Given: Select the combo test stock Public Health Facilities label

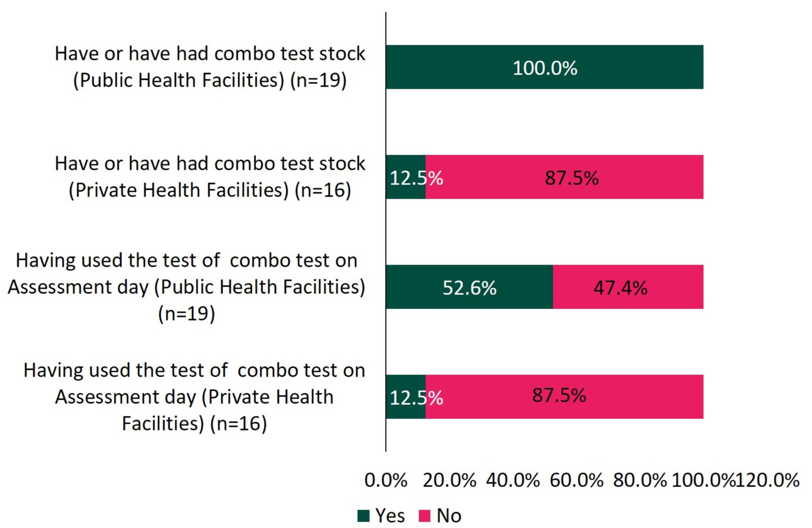Looking at the screenshot, I should 210,66.
